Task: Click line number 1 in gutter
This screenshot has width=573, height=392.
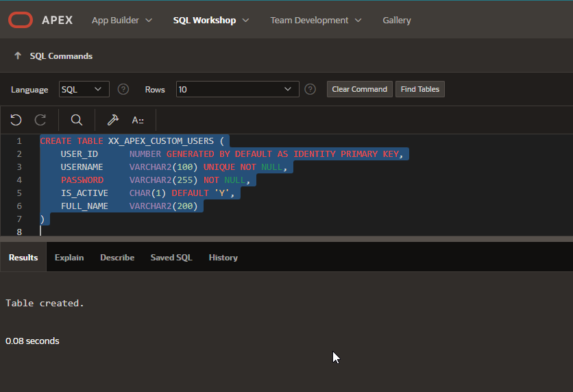Action: click(19, 141)
